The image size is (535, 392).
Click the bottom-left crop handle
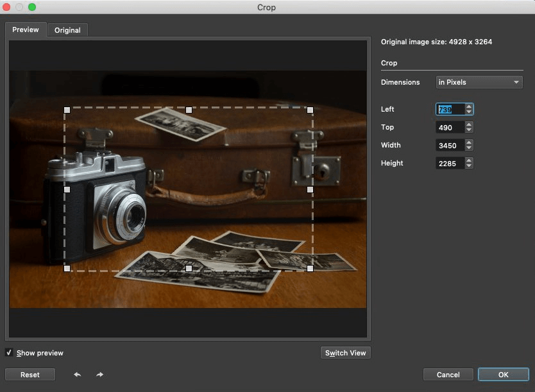coord(67,269)
